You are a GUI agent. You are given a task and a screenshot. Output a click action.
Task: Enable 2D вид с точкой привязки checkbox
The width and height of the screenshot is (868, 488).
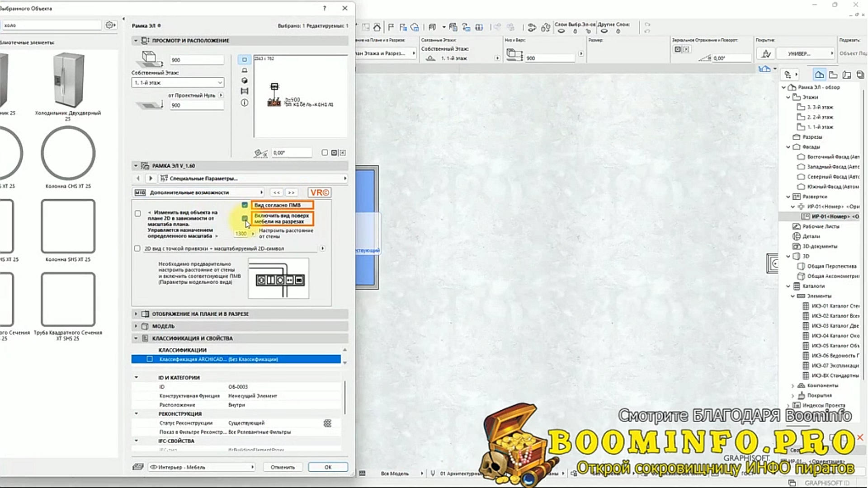137,249
